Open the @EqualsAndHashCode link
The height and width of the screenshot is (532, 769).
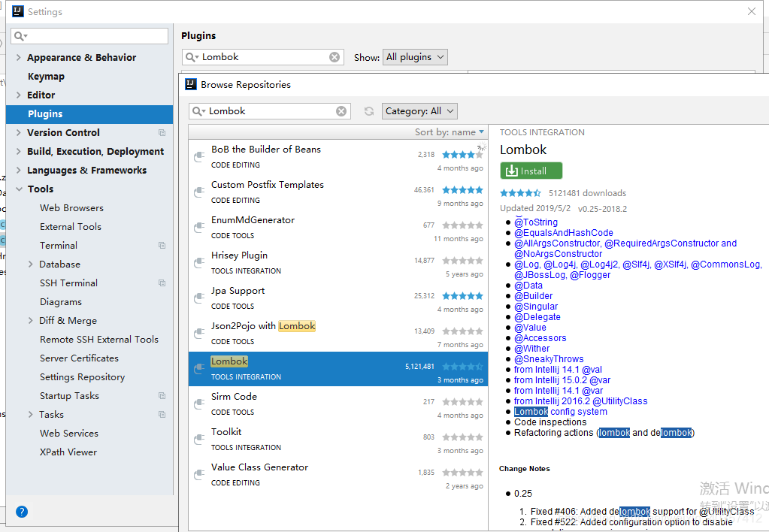point(564,233)
